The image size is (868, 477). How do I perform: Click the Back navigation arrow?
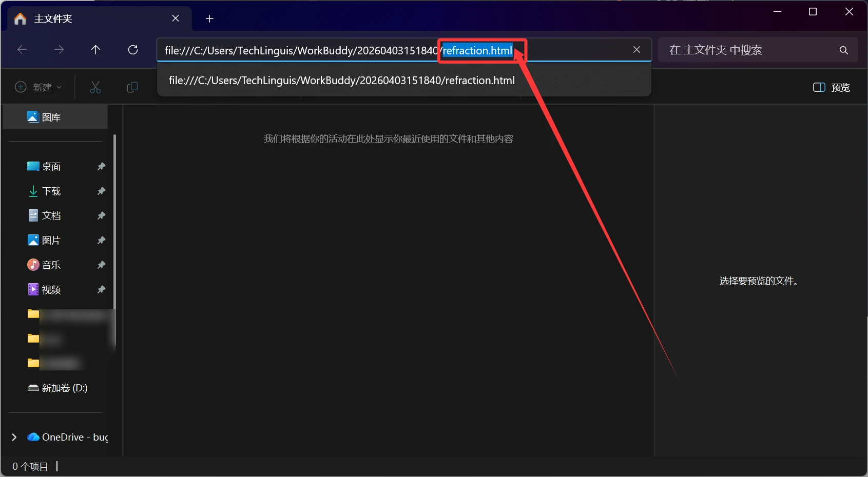[22, 50]
